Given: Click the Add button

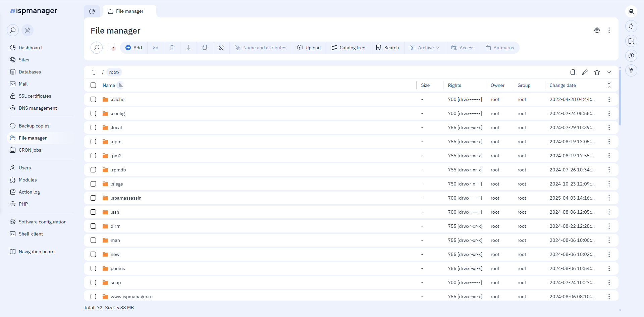Looking at the screenshot, I should pos(134,48).
